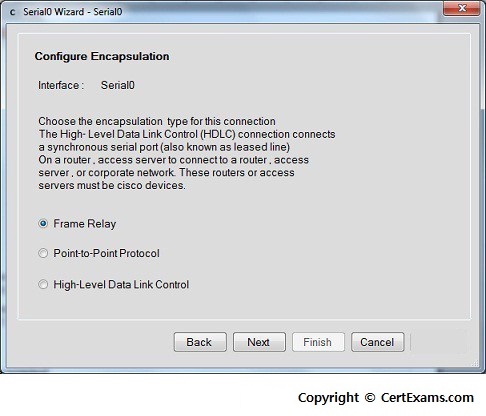Click the 'c' application icon in title bar
Screen dimensions: 486x416
click(13, 12)
